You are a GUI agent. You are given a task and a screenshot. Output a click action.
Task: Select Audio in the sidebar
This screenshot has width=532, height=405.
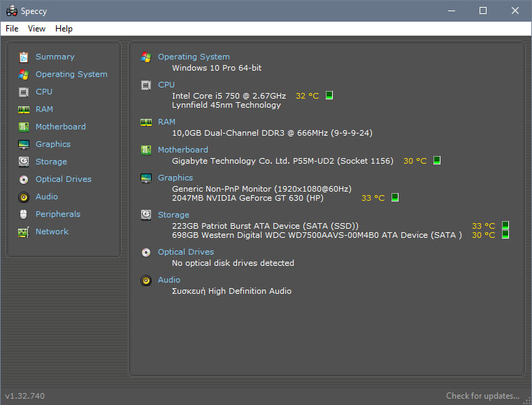tap(46, 197)
